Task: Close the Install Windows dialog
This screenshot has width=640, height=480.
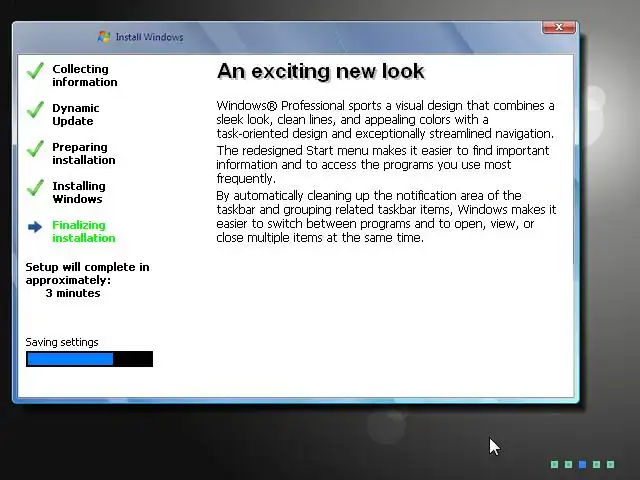Action: tap(559, 27)
